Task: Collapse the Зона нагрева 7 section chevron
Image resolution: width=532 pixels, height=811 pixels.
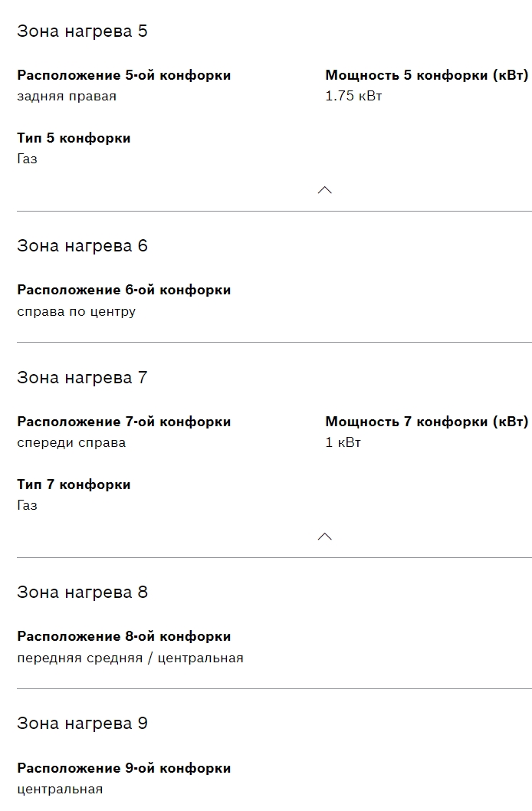Action: click(324, 537)
